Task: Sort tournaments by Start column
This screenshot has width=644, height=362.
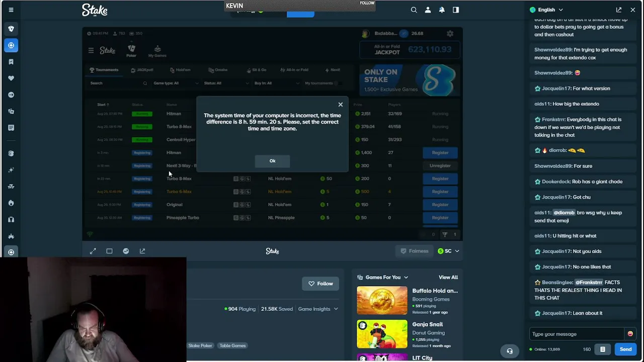Action: [x=103, y=105]
